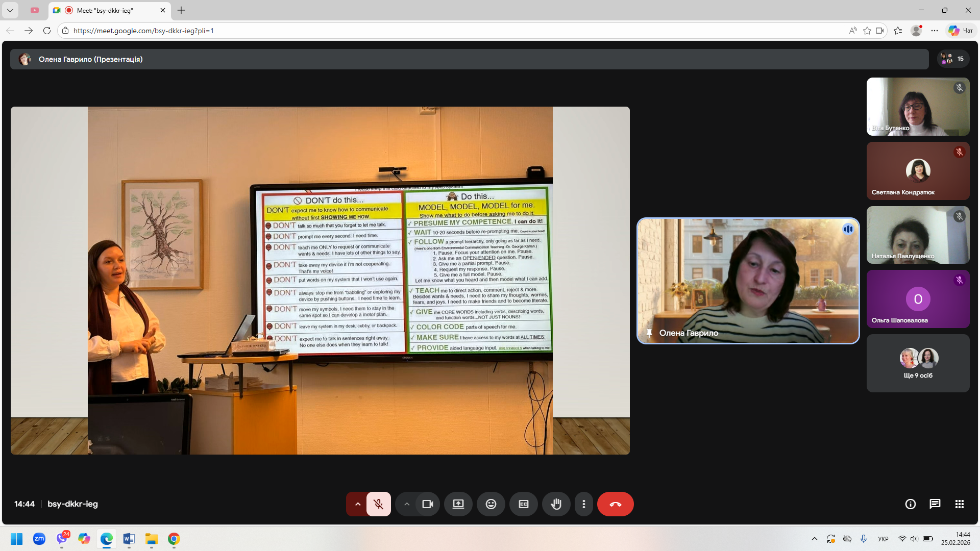Unmute the microphone toggle

(378, 504)
